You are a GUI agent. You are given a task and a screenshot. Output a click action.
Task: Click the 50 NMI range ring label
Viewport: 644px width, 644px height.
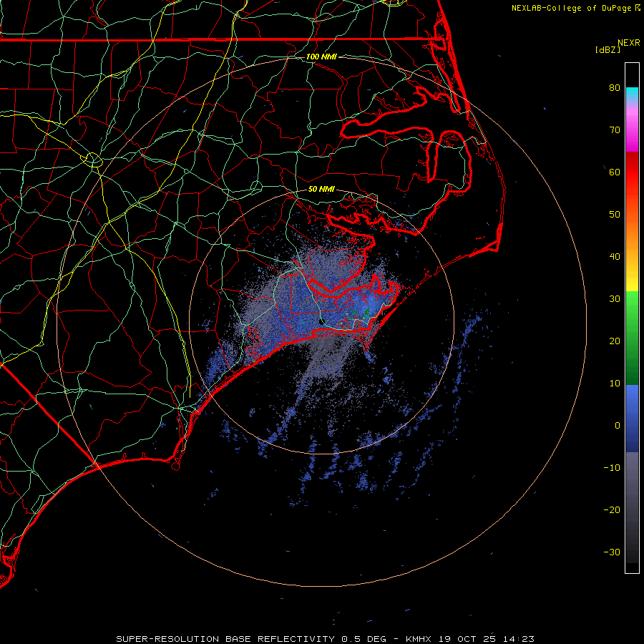tap(321, 189)
